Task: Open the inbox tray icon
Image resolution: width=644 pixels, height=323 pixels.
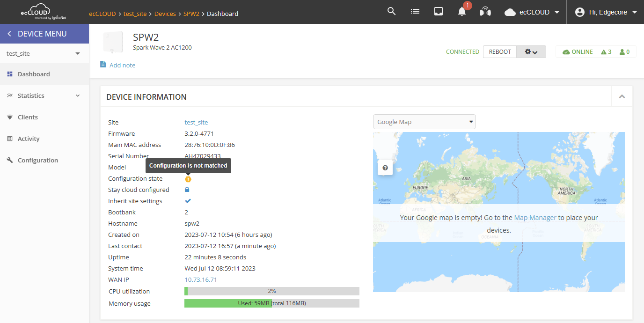Action: pyautogui.click(x=439, y=12)
